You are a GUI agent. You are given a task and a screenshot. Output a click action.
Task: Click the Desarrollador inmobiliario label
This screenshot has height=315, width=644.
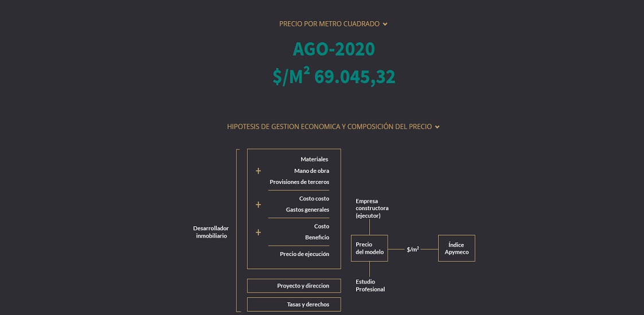pyautogui.click(x=211, y=232)
